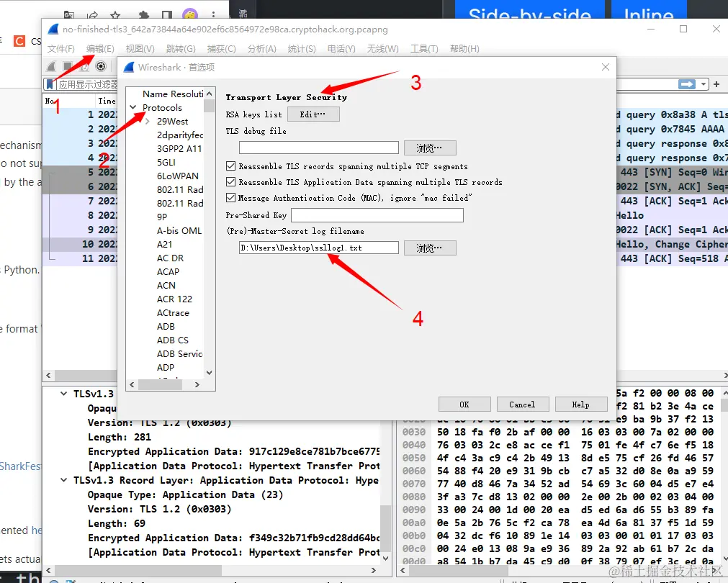Apply display filter with the arrow icon
The image size is (728, 583).
coord(687,84)
